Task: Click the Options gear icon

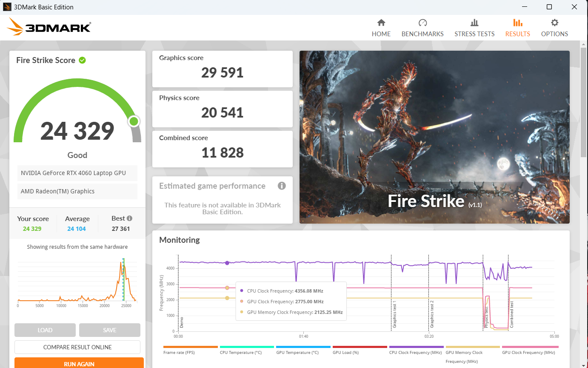Action: (554, 23)
